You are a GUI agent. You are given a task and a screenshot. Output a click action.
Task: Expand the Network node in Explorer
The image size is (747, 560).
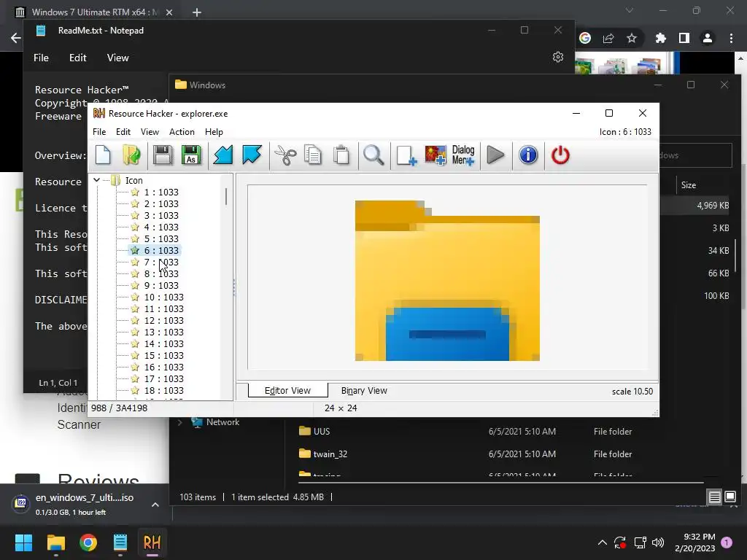(x=179, y=422)
